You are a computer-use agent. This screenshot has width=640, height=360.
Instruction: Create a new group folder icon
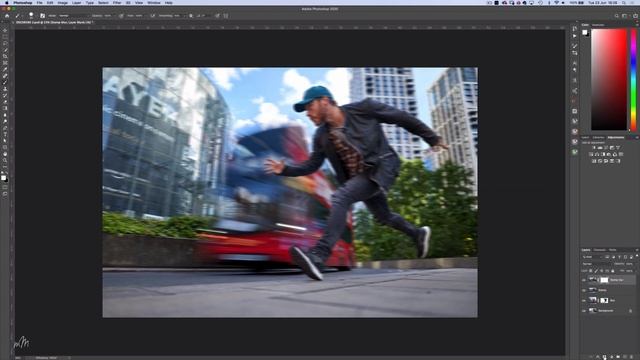618,357
